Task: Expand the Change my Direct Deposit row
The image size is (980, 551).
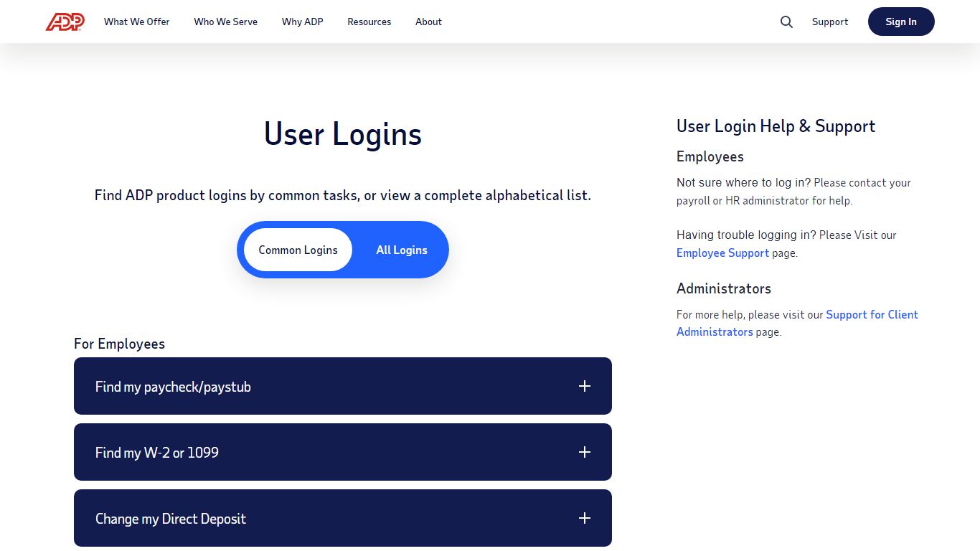Action: pyautogui.click(x=343, y=518)
